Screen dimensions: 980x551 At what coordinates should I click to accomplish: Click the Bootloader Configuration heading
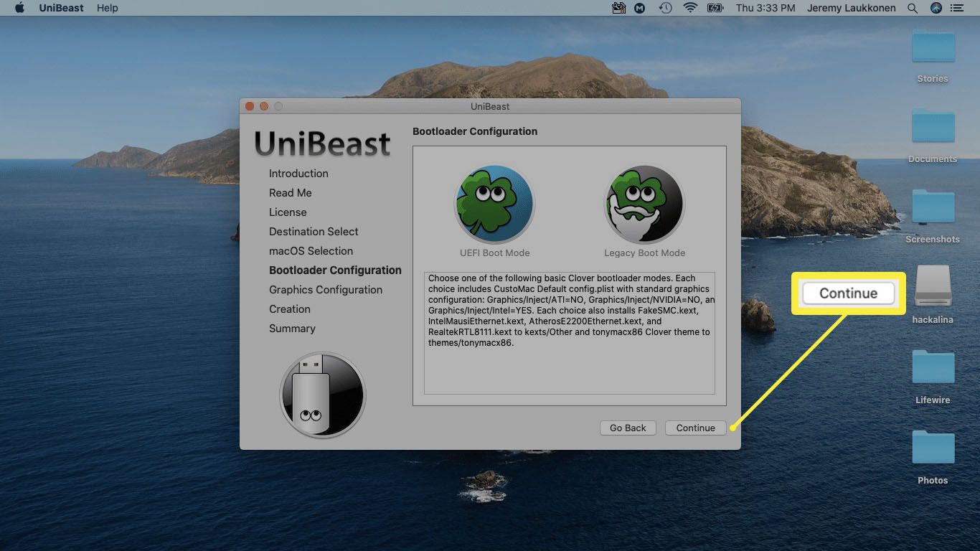click(475, 131)
